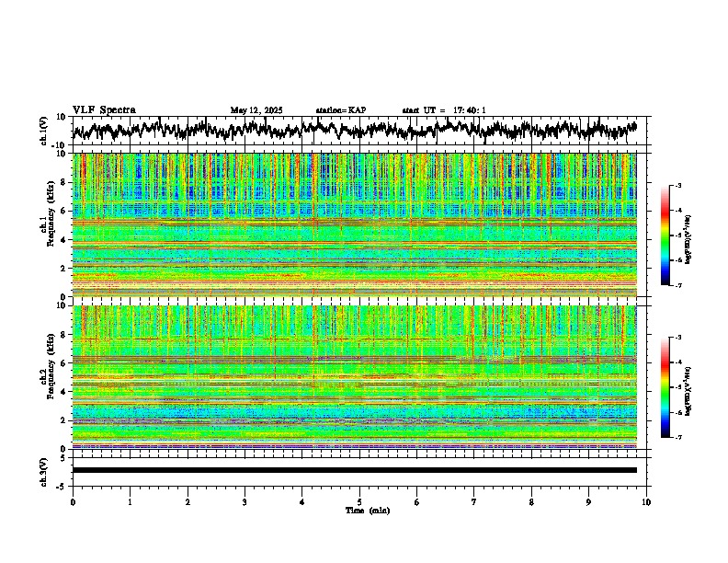
Task: Click the ch.1 spectrogram panel
Action: click(x=354, y=224)
